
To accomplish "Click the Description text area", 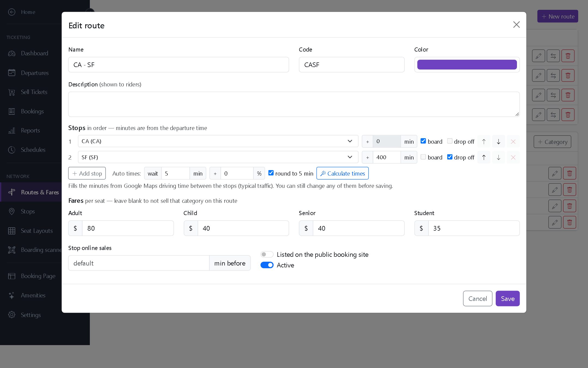I will pos(294,104).
